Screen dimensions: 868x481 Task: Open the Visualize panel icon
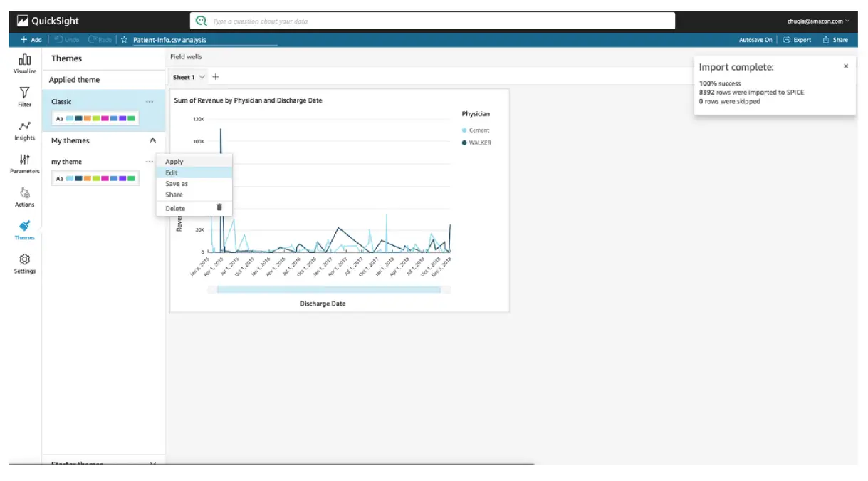24,62
